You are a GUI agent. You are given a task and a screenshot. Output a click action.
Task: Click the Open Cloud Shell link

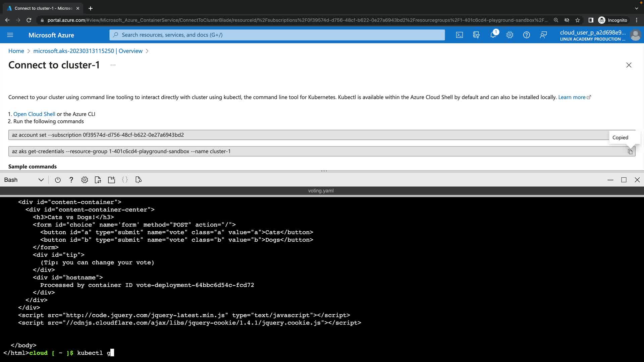click(34, 114)
